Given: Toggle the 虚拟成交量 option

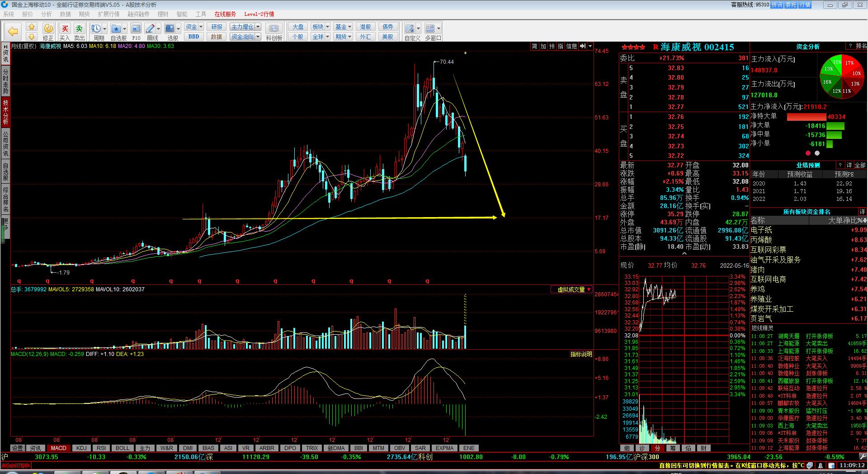Looking at the screenshot, I should (x=571, y=289).
